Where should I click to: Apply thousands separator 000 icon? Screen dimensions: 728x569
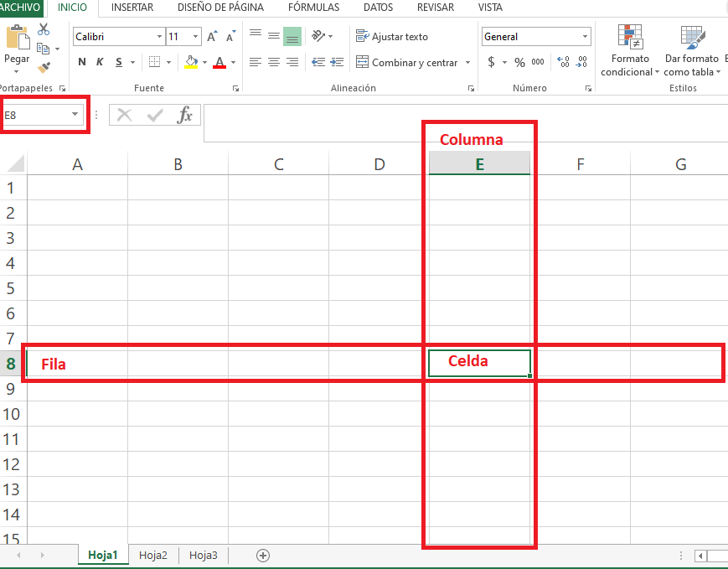[538, 62]
